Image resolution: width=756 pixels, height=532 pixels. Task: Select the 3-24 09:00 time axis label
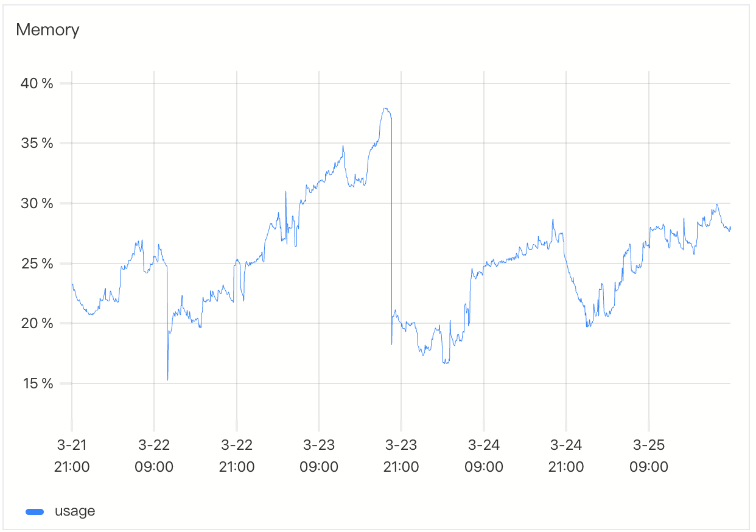[x=483, y=456]
